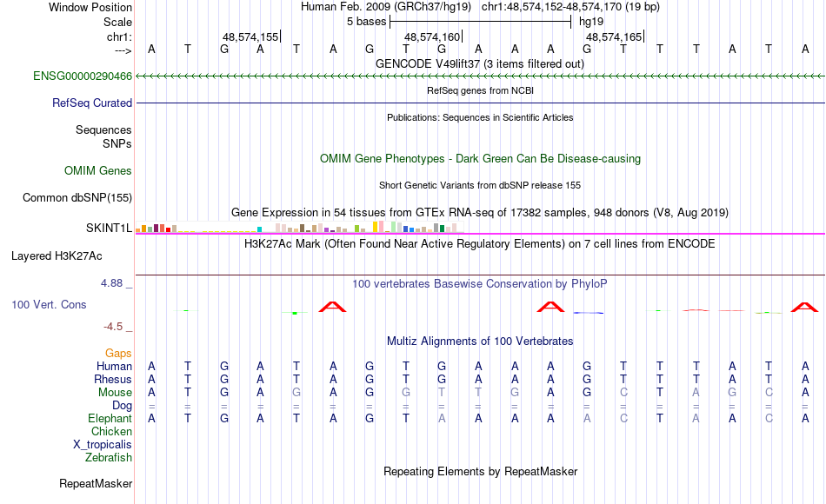Click the 5 bases scale bar label
The width and height of the screenshot is (826, 504).
(x=367, y=22)
